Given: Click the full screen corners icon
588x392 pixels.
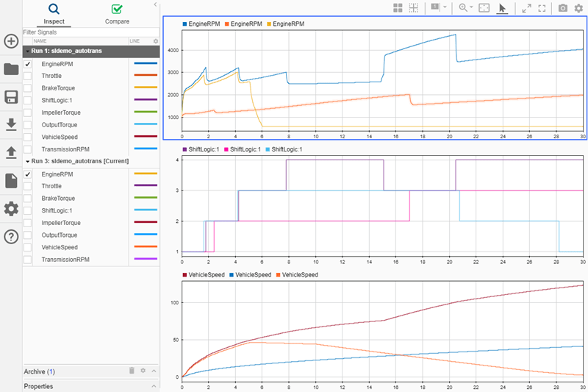Looking at the screenshot, I should [542, 8].
